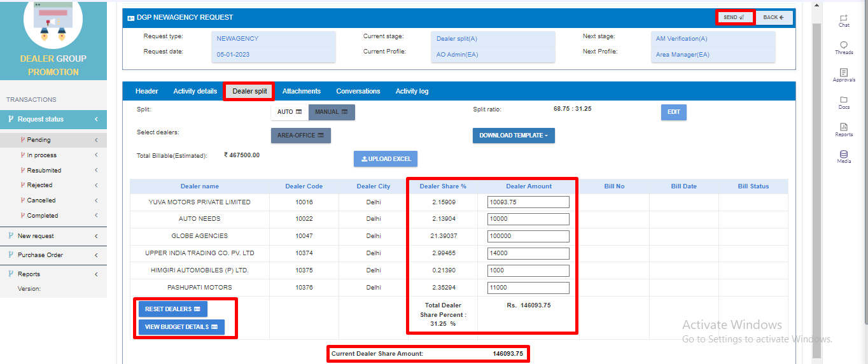Open the DOWNLOAD TEMPLATE dropdown

[514, 136]
